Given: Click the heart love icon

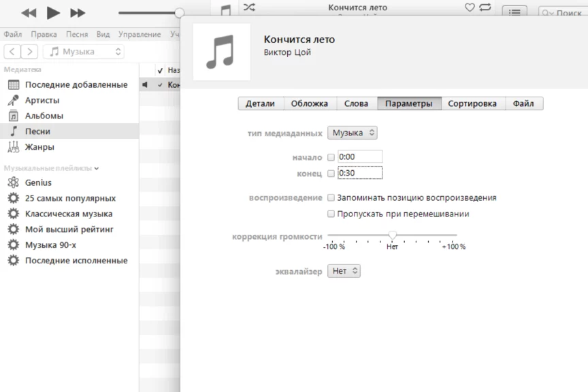Looking at the screenshot, I should tap(470, 7).
